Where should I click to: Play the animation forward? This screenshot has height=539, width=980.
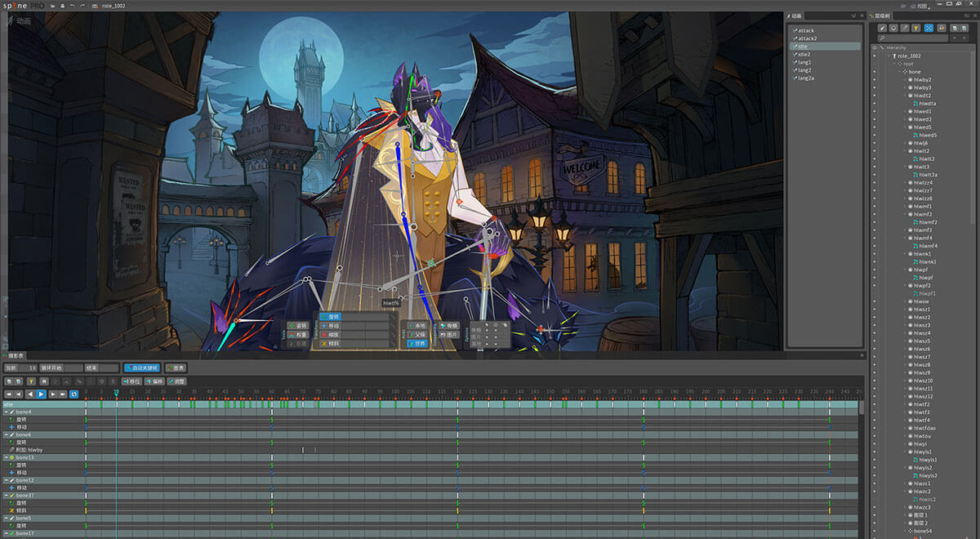41,394
